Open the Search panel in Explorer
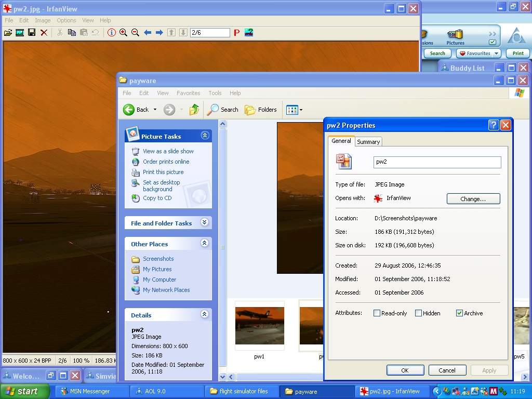This screenshot has height=399, width=532. [222, 110]
